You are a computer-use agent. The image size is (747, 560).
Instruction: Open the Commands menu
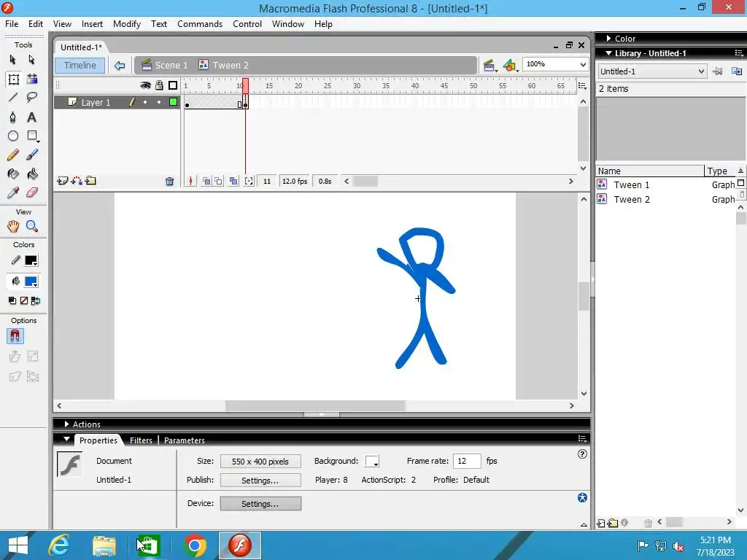pyautogui.click(x=200, y=24)
